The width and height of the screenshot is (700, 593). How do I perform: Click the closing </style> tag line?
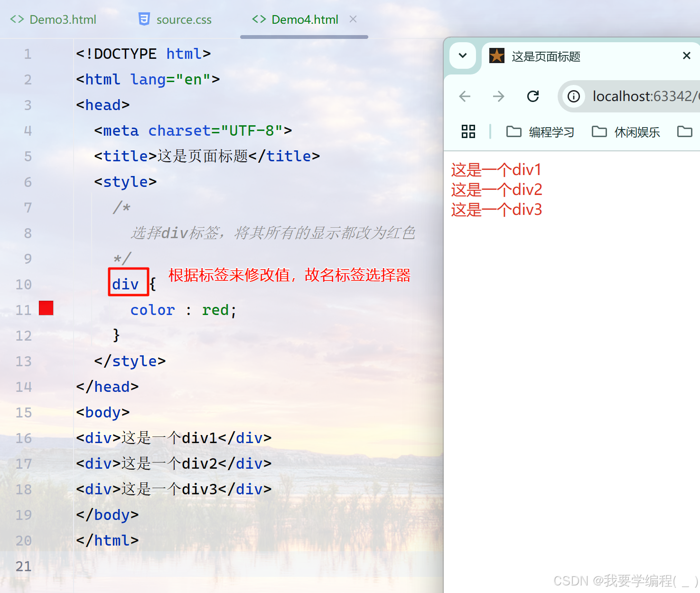[x=130, y=361]
